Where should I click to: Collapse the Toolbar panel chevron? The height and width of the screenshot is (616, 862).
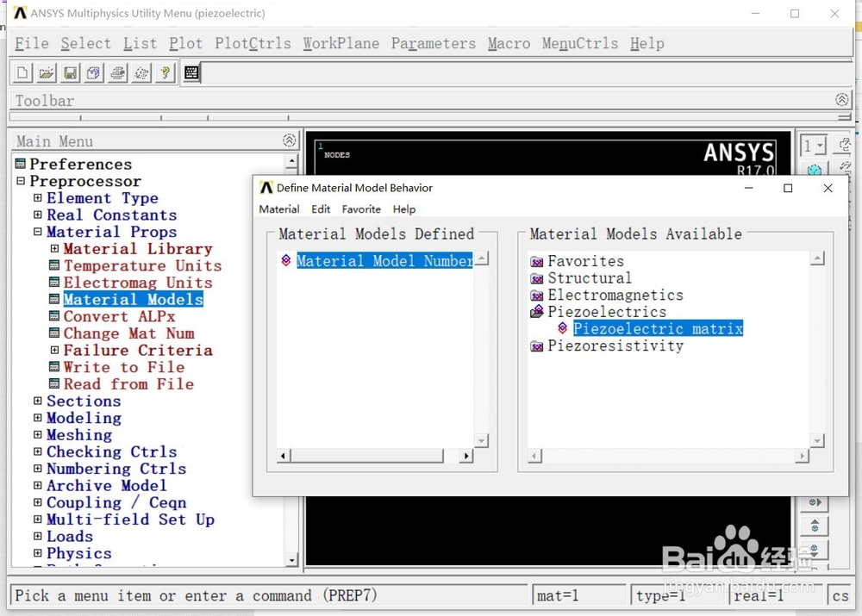click(841, 99)
